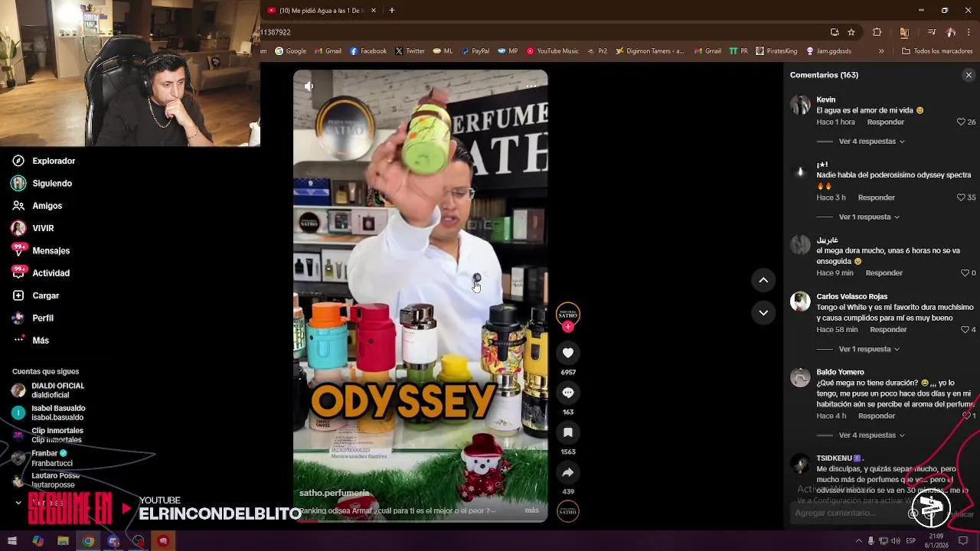
Task: Reply to Kevin's comment
Action: tap(885, 122)
